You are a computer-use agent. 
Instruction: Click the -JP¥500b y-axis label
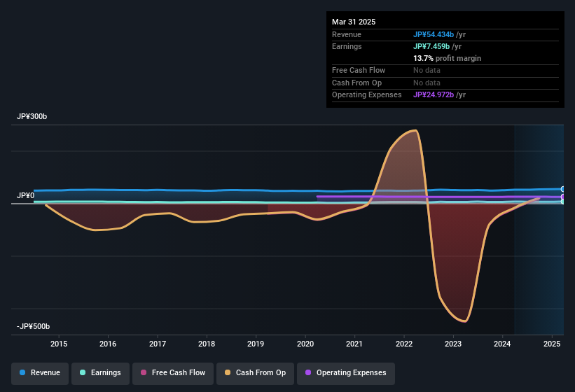(33, 326)
